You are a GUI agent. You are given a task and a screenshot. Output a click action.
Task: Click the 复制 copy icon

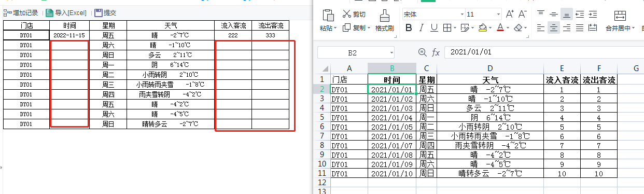[347, 27]
